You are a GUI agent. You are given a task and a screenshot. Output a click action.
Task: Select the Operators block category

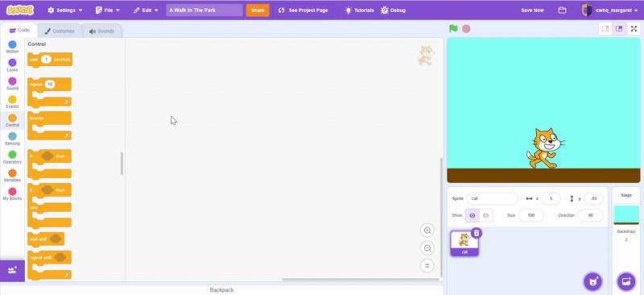pyautogui.click(x=12, y=157)
